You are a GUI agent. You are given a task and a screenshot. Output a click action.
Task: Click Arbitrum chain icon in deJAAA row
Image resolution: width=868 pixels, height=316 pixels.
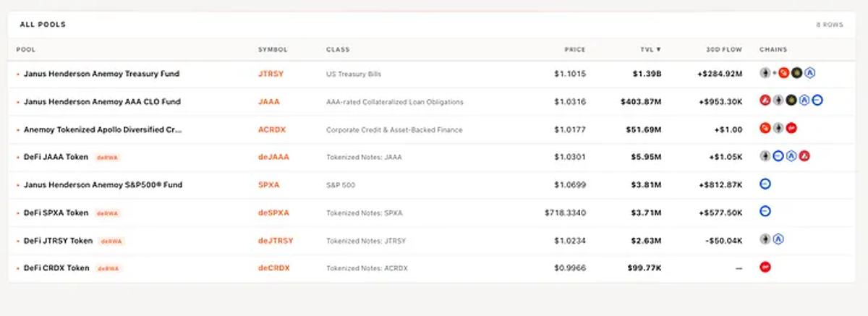click(x=791, y=156)
